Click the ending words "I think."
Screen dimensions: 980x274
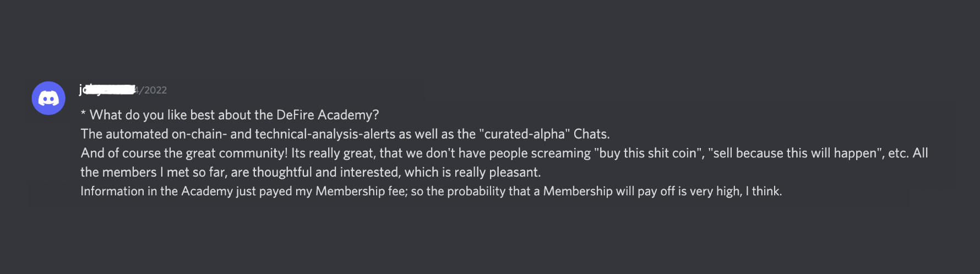tap(764, 191)
